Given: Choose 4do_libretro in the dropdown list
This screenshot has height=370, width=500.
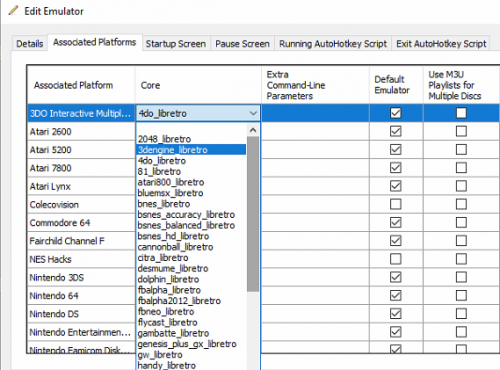Looking at the screenshot, I should (x=191, y=161).
